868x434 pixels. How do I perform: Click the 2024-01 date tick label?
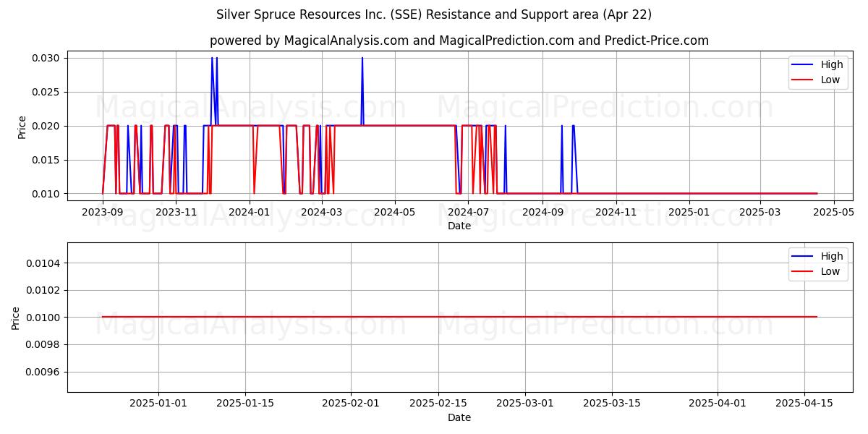[x=250, y=213]
